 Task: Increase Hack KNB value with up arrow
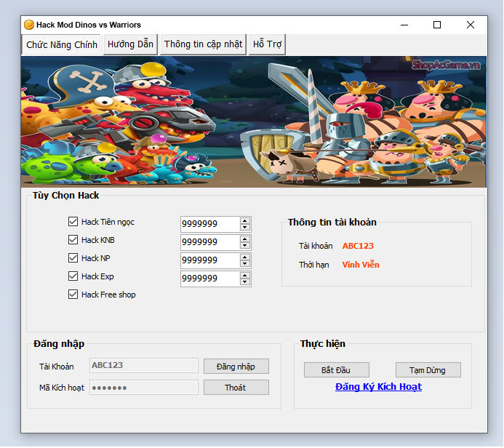245,239
